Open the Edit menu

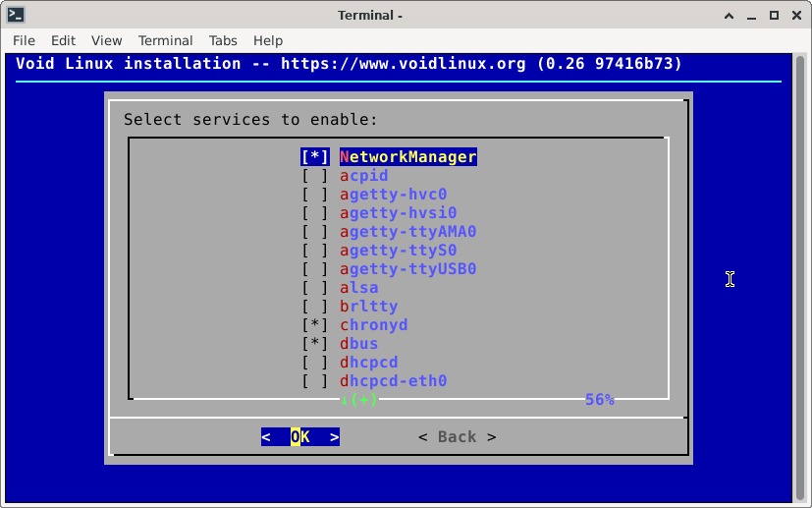pos(63,40)
